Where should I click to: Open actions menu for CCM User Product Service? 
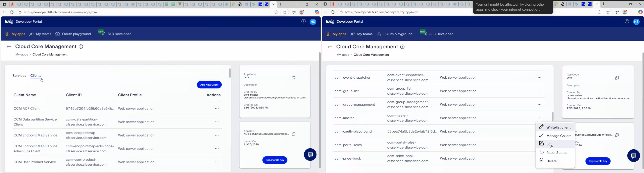pos(217,162)
